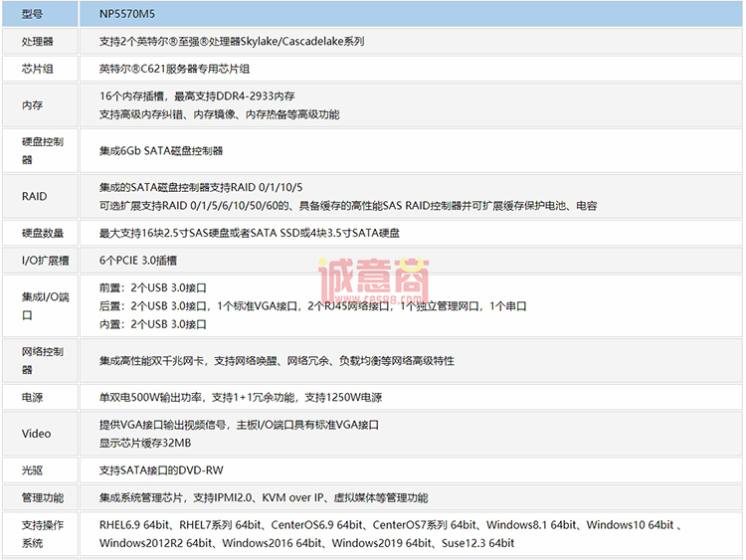
Task: Click the IPMI2.0 KVM over IP text
Action: (264, 498)
